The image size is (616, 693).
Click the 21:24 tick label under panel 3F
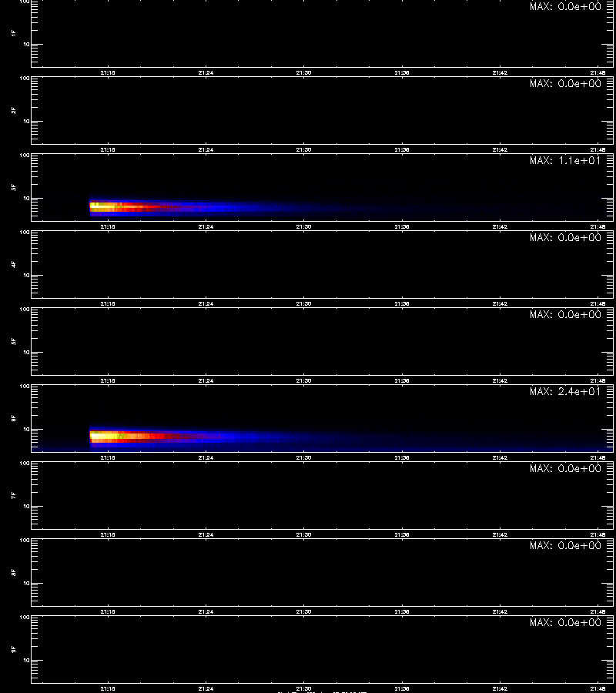[206, 226]
